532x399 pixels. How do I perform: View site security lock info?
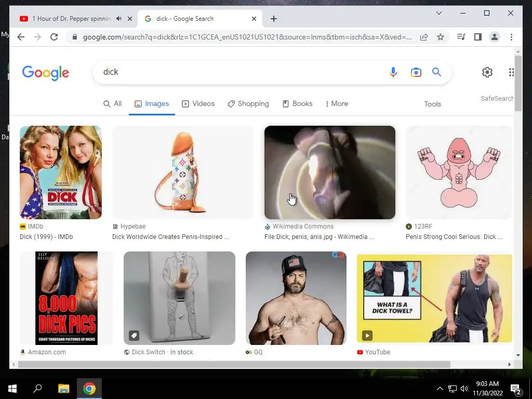pyautogui.click(x=75, y=37)
